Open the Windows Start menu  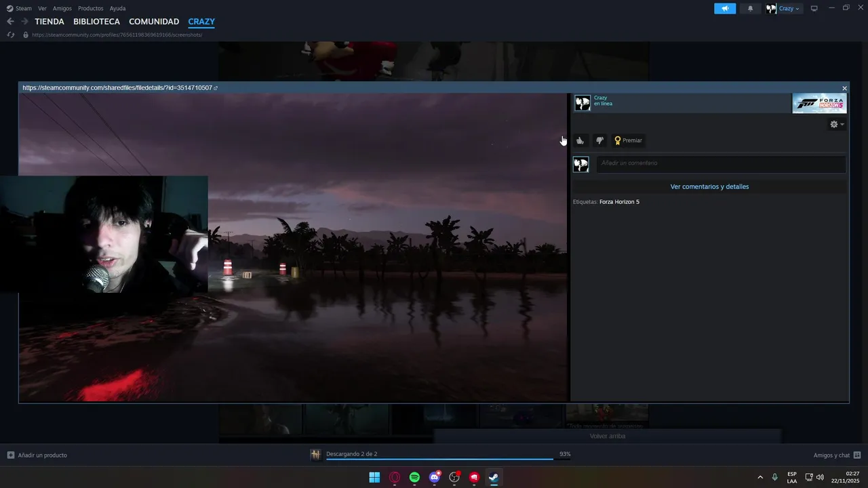[374, 477]
